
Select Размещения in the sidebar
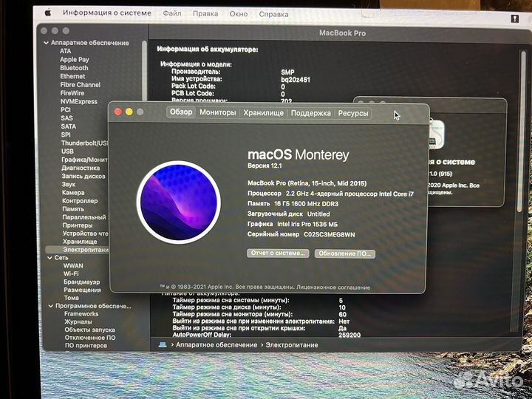point(83,290)
